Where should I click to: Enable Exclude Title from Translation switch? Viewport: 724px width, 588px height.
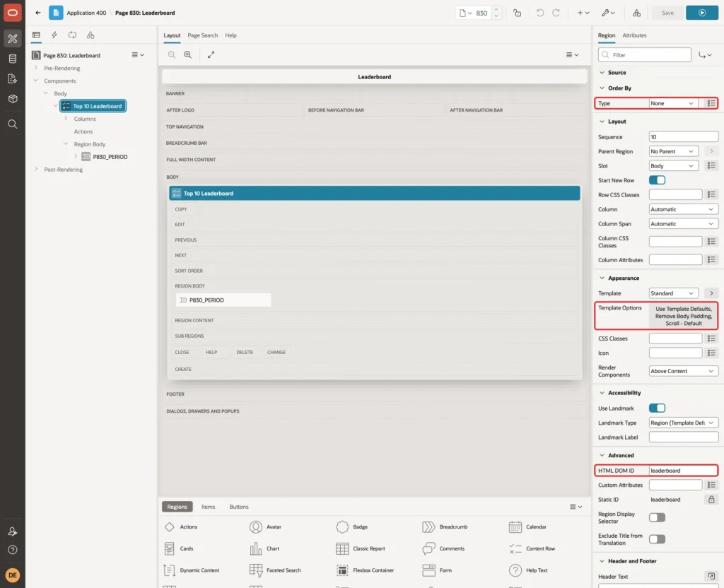(x=657, y=539)
